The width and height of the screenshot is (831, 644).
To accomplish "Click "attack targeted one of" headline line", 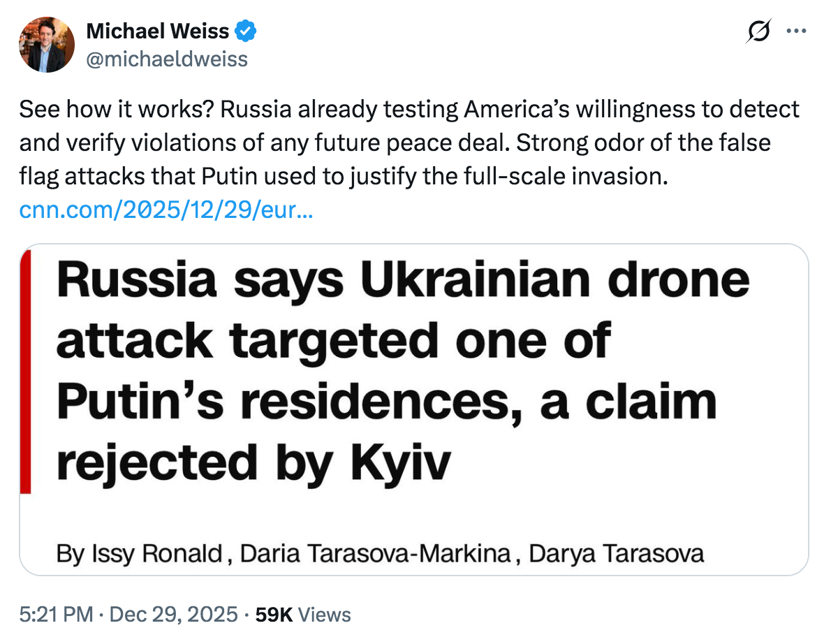I will 333,342.
